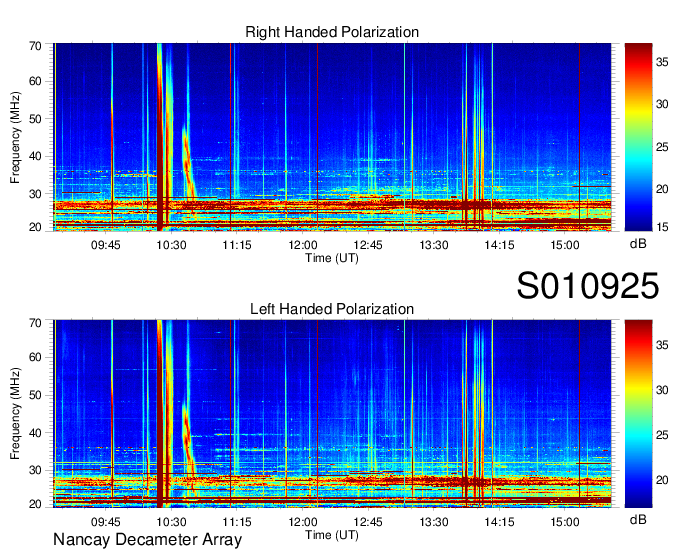680x552 pixels.
Task: Click 09:45 tick under Left Handed plot
Action: 105,522
